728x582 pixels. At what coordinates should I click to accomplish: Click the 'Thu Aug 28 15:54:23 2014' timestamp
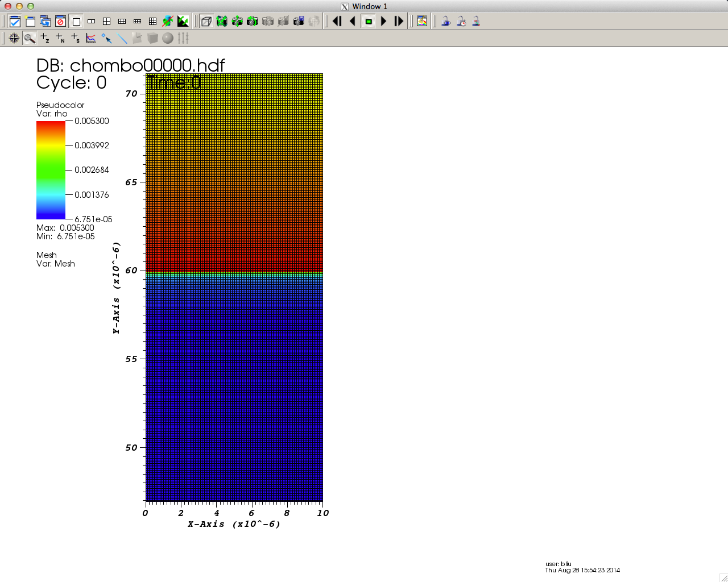[x=582, y=570]
